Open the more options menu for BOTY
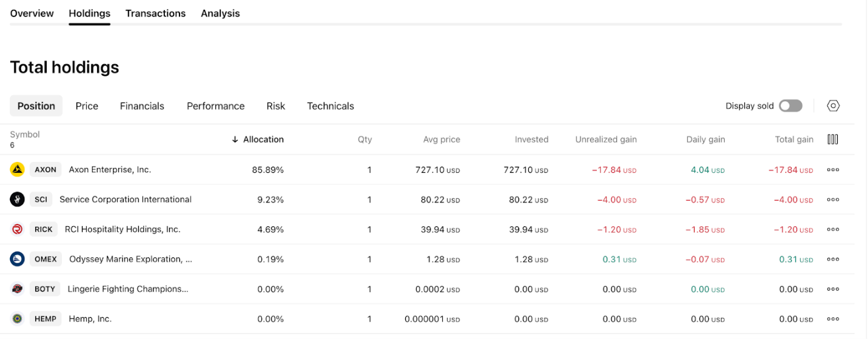 (x=833, y=289)
